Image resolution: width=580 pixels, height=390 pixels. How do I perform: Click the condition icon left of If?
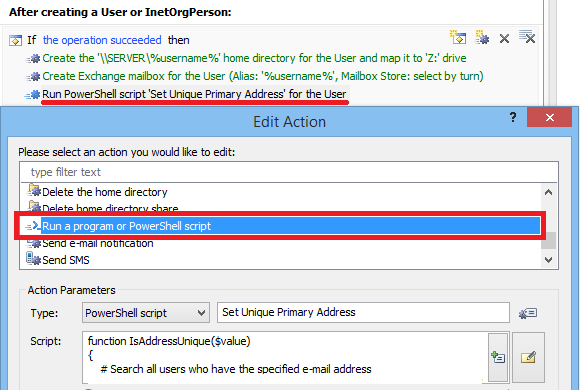point(15,40)
